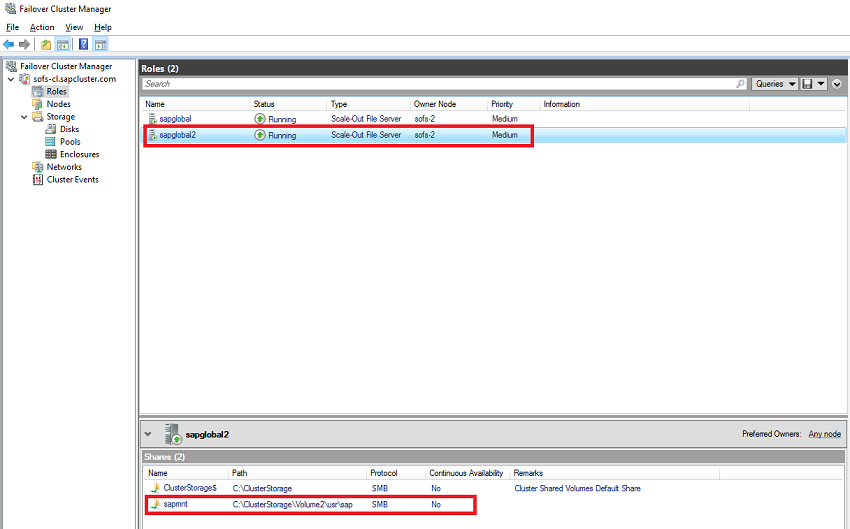Viewport: 850px width, 529px height.
Task: Collapse the sofs-cl.sapcluster.com tree branch
Action: (x=11, y=79)
